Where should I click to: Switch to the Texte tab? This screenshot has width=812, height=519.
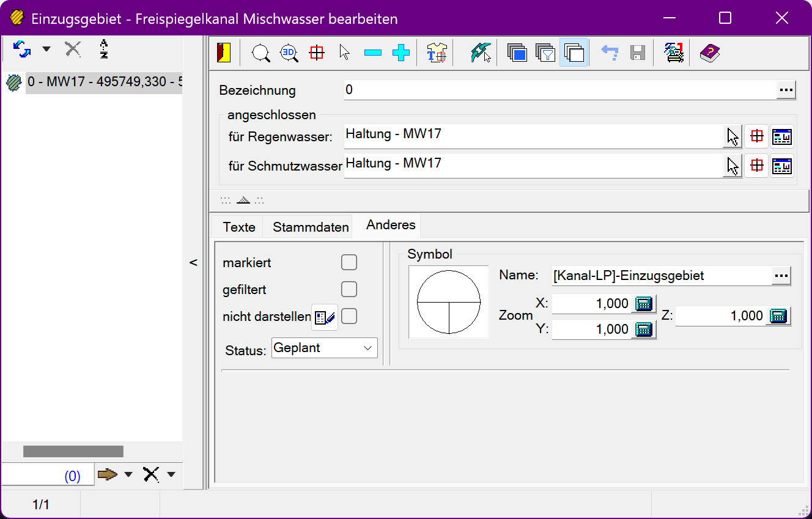239,227
